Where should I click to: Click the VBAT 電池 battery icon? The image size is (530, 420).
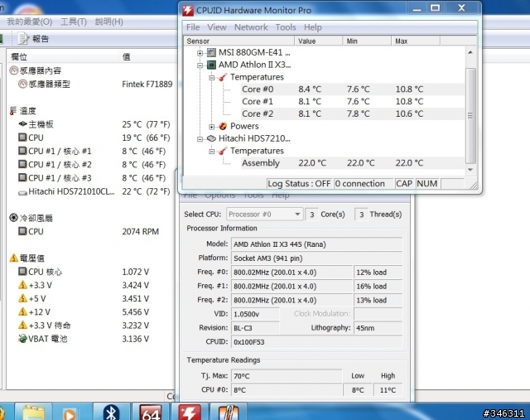22,338
